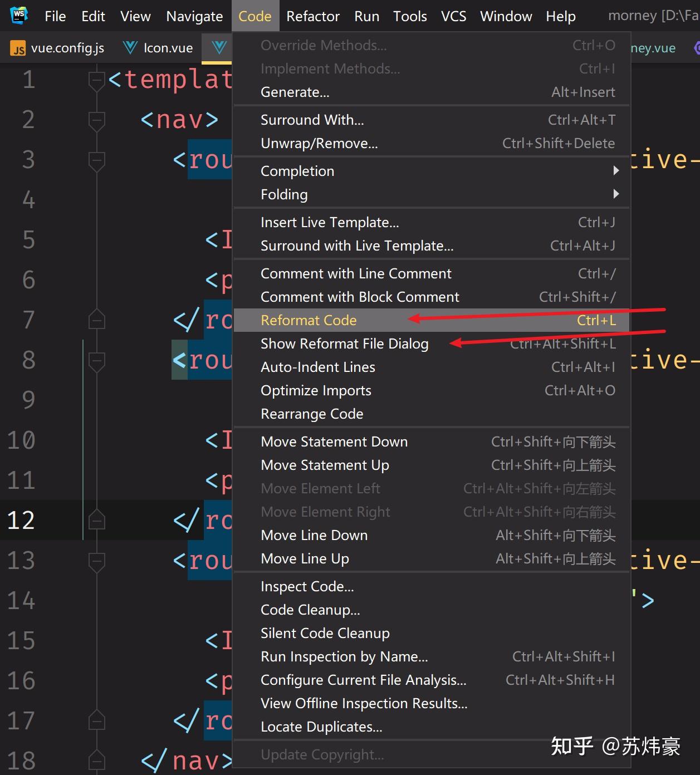Click line number 1 in gutter
Screen dimensions: 700x775
pyautogui.click(x=29, y=80)
